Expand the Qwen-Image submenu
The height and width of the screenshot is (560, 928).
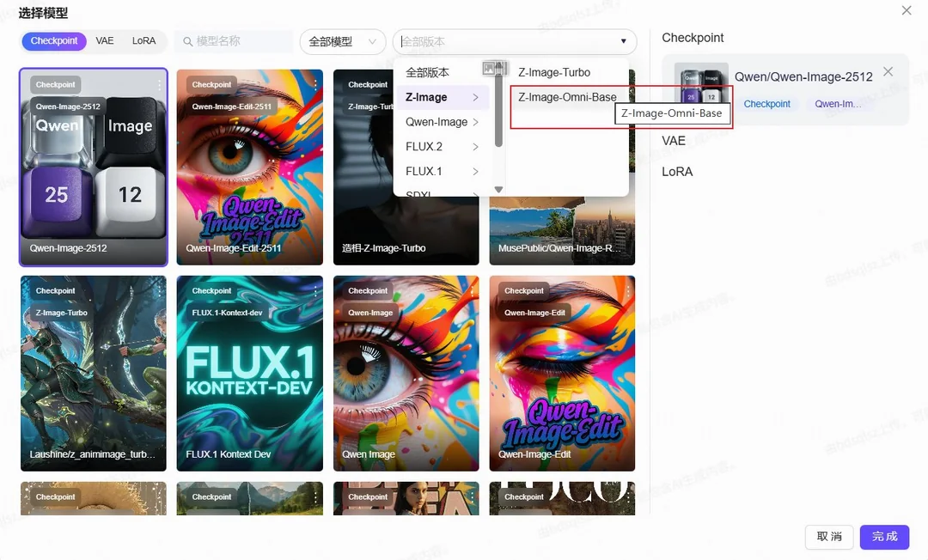[x=442, y=122]
